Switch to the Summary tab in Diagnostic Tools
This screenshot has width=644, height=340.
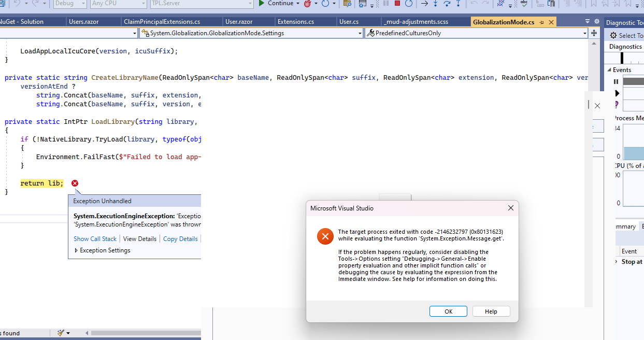pyautogui.click(x=625, y=226)
